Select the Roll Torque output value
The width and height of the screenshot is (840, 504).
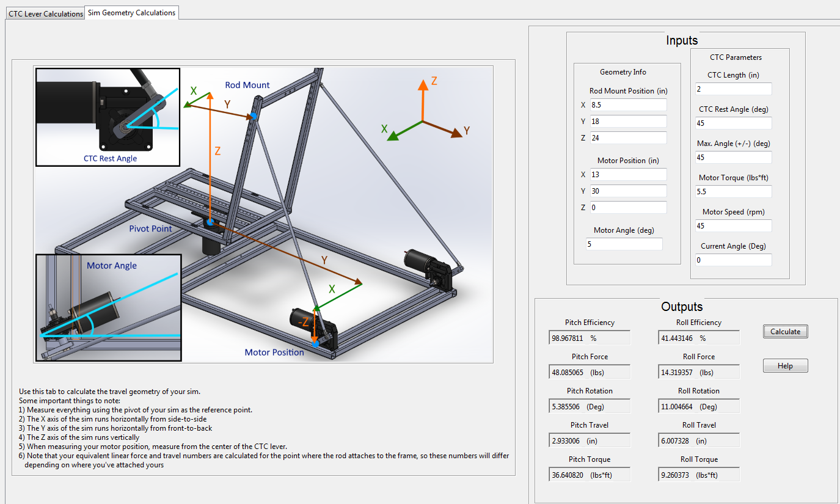coord(699,475)
